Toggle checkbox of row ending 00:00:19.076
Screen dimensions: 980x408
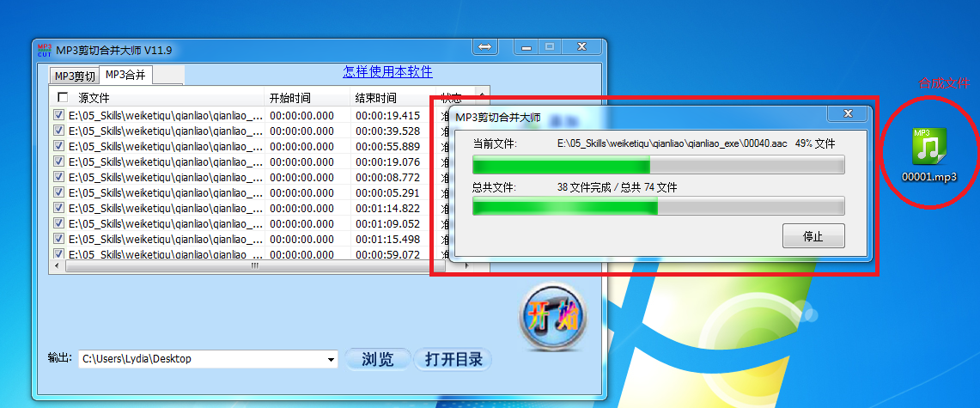tap(58, 161)
